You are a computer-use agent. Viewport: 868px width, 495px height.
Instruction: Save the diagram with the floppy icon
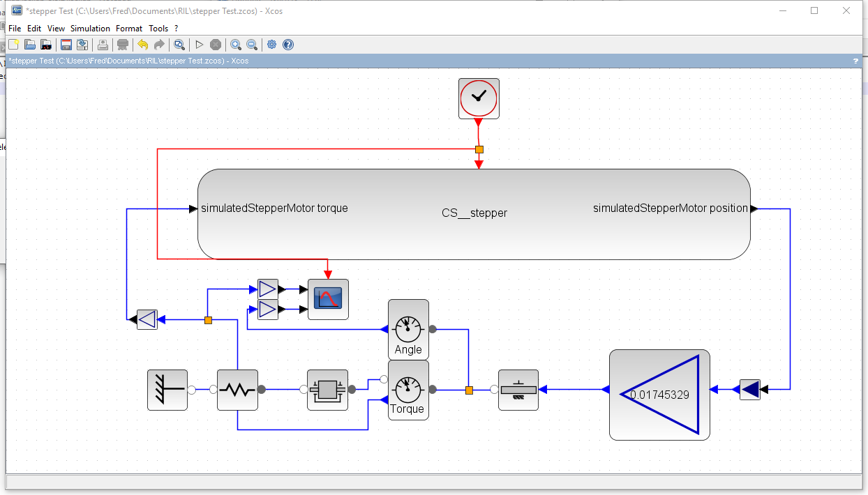coord(66,45)
